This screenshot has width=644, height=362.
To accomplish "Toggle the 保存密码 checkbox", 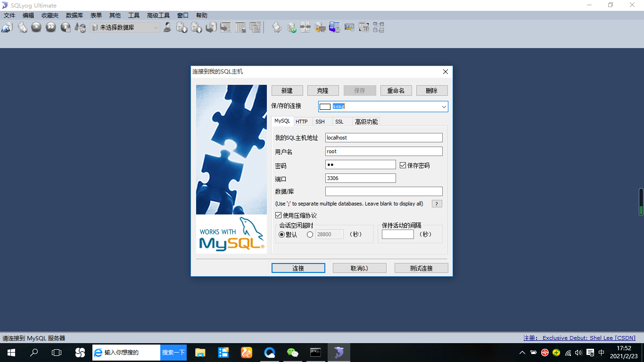I will [x=403, y=165].
